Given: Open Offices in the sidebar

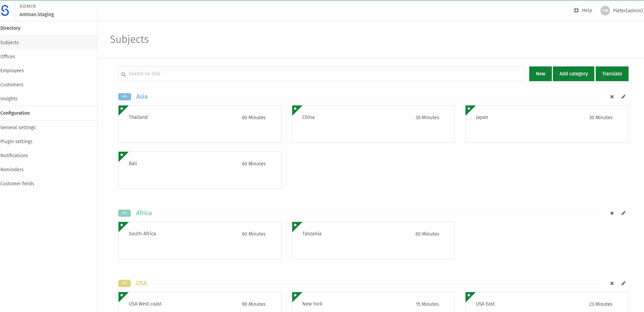Looking at the screenshot, I should [49, 57].
